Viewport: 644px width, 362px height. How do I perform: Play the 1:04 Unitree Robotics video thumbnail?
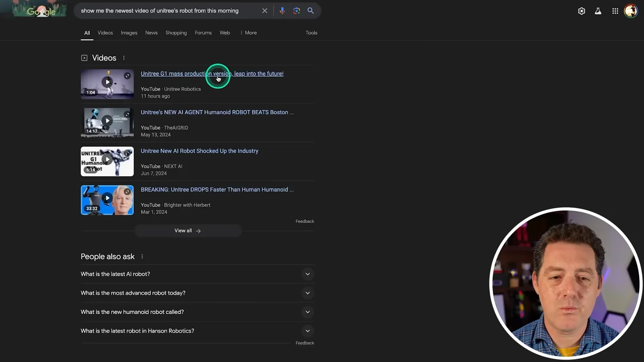pos(107,84)
